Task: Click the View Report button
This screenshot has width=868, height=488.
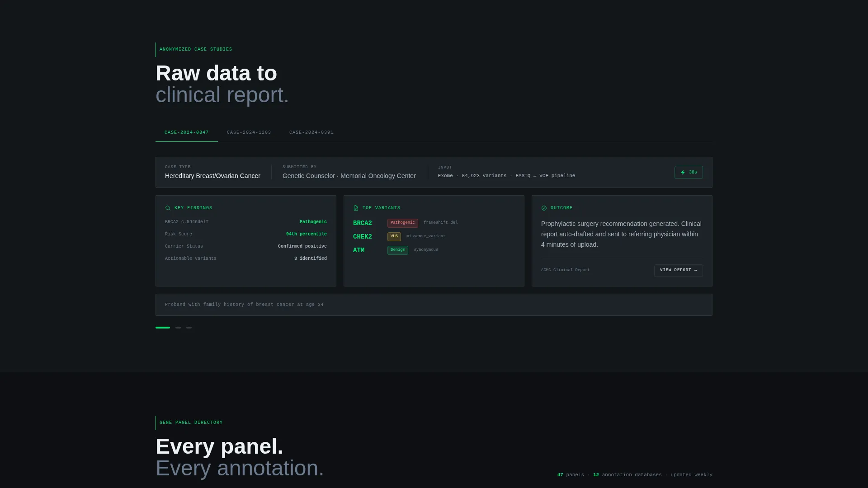Action: 678,270
